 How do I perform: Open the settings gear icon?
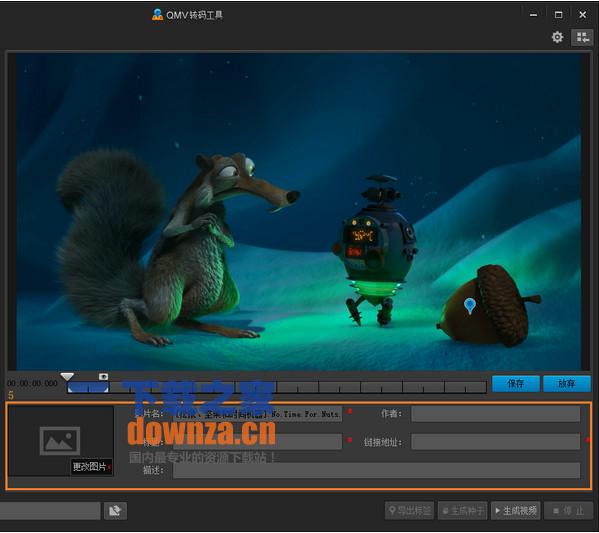click(557, 37)
